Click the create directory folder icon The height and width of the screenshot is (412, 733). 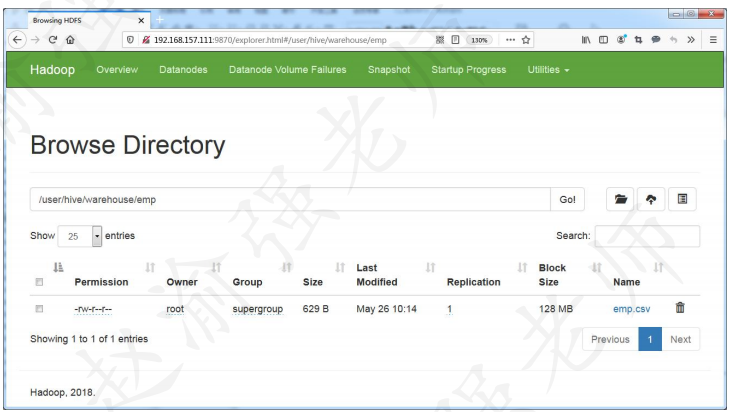click(x=620, y=200)
